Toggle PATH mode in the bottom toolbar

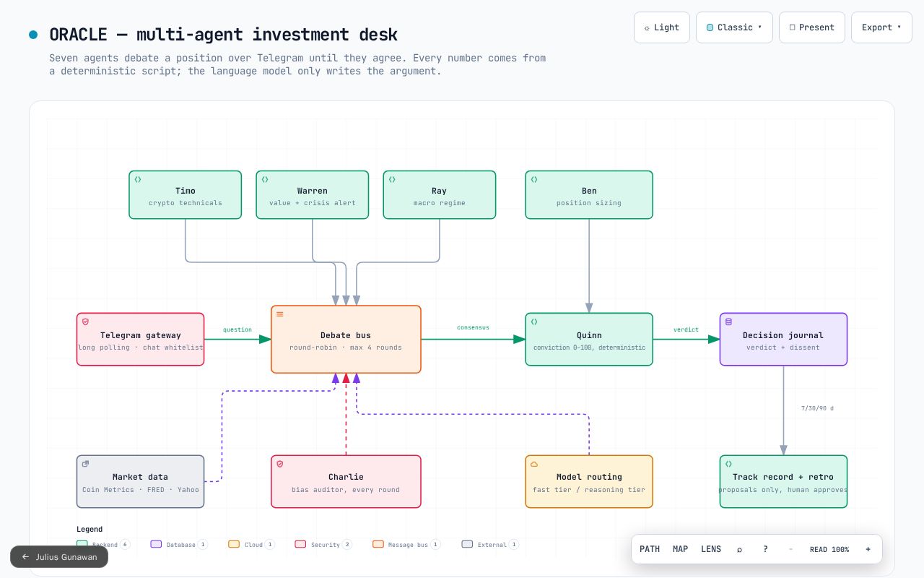pyautogui.click(x=650, y=549)
